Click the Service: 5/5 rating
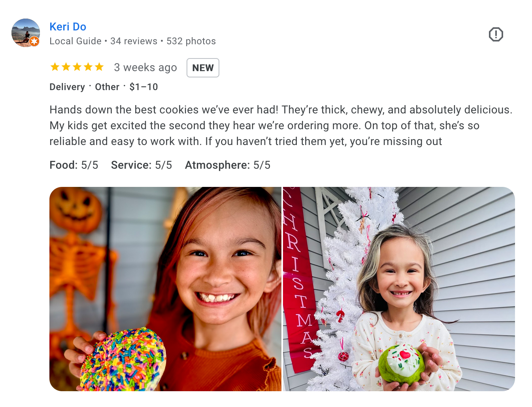The width and height of the screenshot is (532, 407). (141, 165)
